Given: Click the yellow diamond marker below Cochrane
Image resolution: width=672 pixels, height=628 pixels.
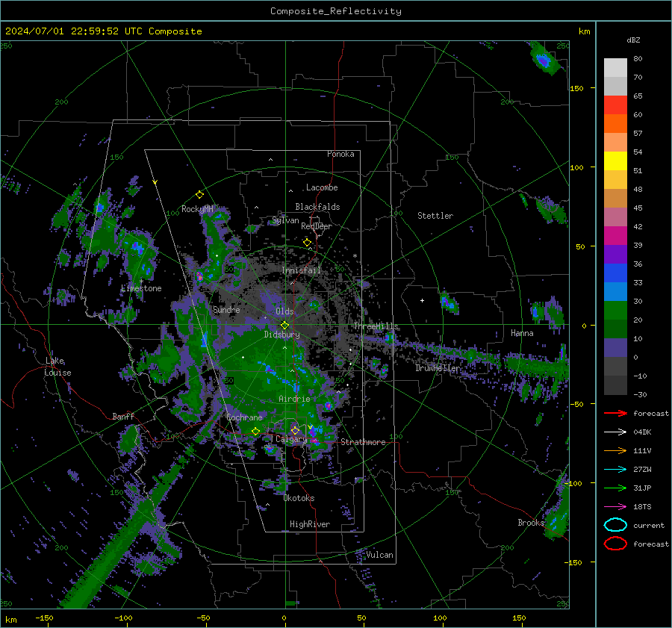Looking at the screenshot, I should (x=256, y=431).
